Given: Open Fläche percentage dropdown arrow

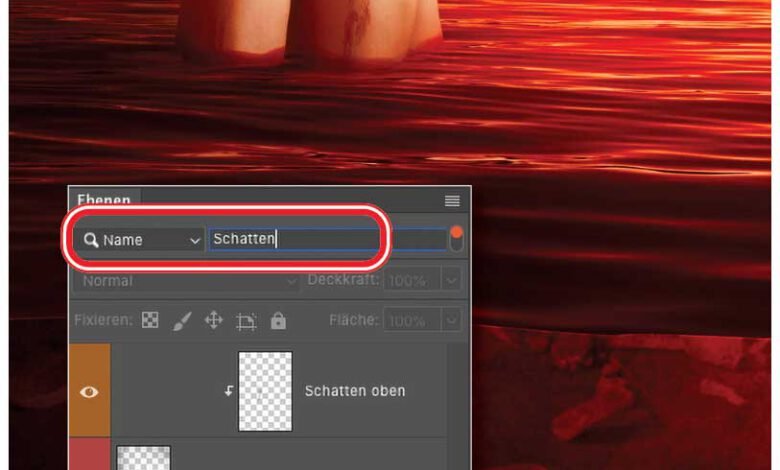Looking at the screenshot, I should click(x=451, y=320).
